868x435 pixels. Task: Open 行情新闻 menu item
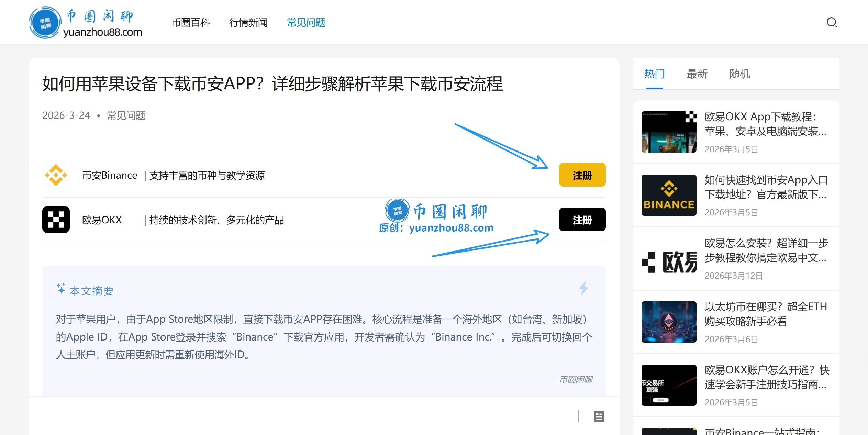point(248,23)
